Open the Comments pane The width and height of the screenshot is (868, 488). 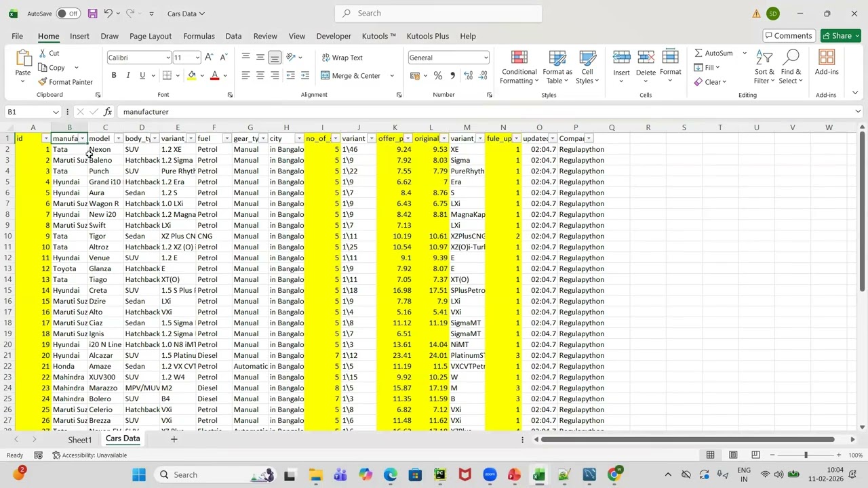(788, 36)
